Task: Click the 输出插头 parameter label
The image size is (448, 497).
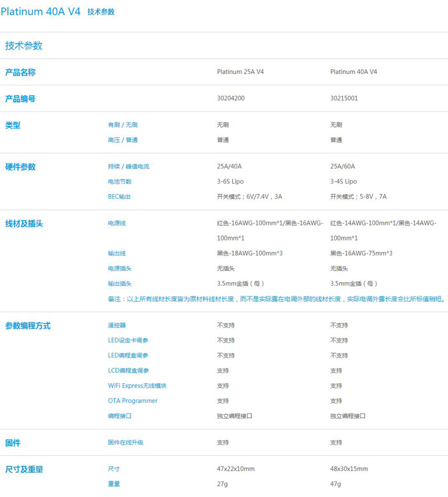Action: point(119,283)
